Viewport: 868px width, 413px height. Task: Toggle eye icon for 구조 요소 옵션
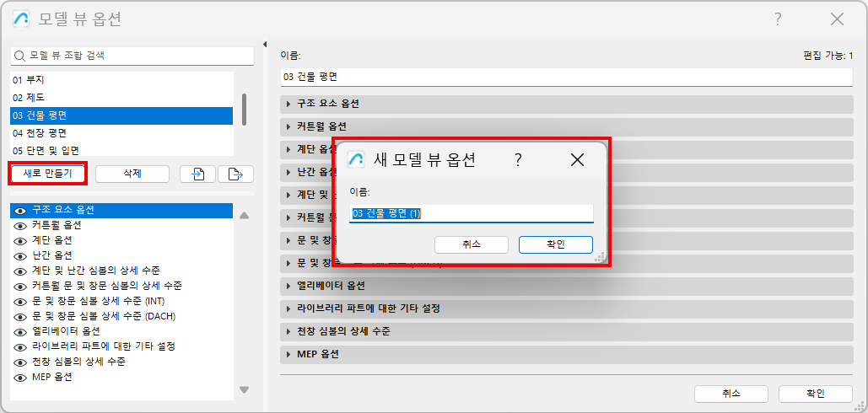[20, 211]
